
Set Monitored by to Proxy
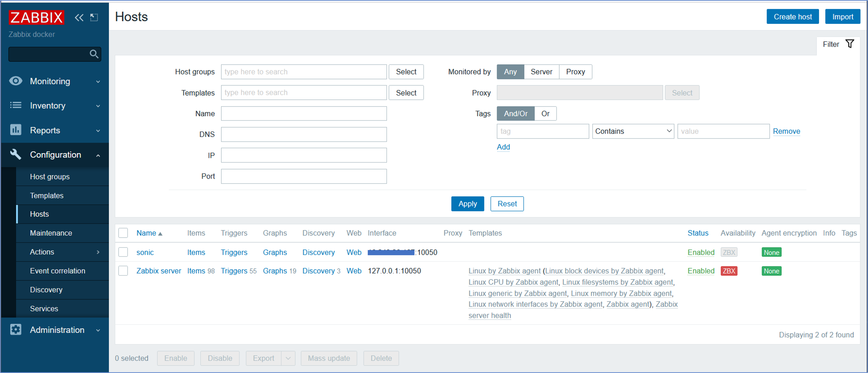point(575,72)
